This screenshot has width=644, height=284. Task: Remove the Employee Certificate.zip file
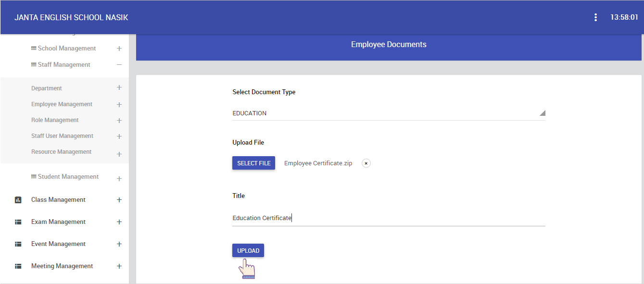(366, 163)
